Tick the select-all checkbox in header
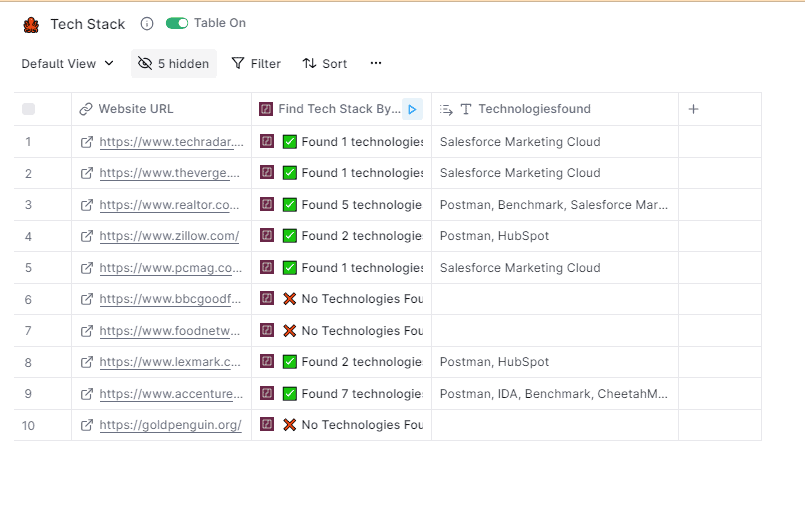This screenshot has height=525, width=805. coord(29,109)
